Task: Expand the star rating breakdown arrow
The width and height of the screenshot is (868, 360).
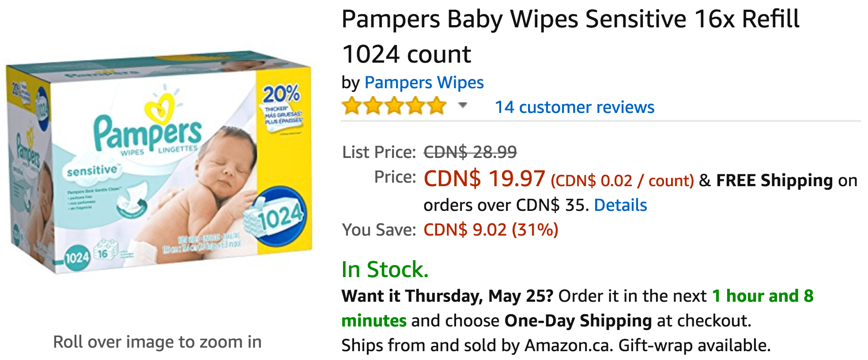Action: coord(462,105)
